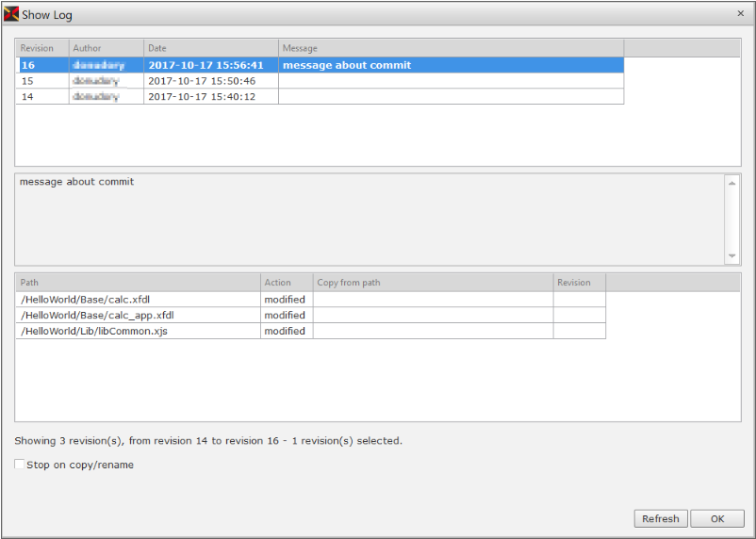Enable the Stop on copy/rename checkbox
756x539 pixels.
(x=21, y=465)
